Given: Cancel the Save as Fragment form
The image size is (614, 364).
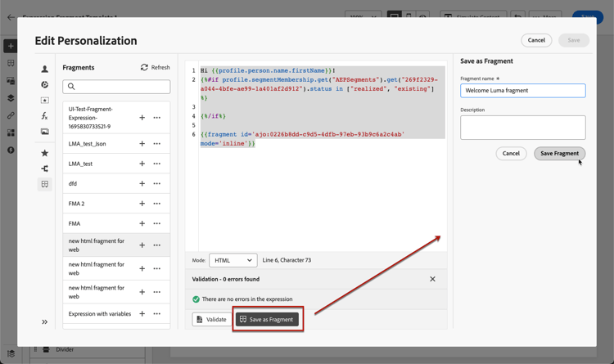Looking at the screenshot, I should (511, 154).
